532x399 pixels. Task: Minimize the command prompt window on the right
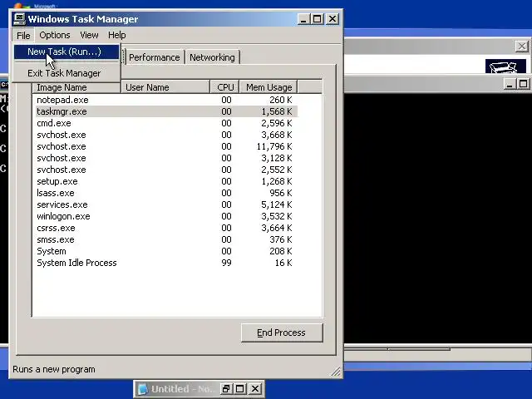509,84
